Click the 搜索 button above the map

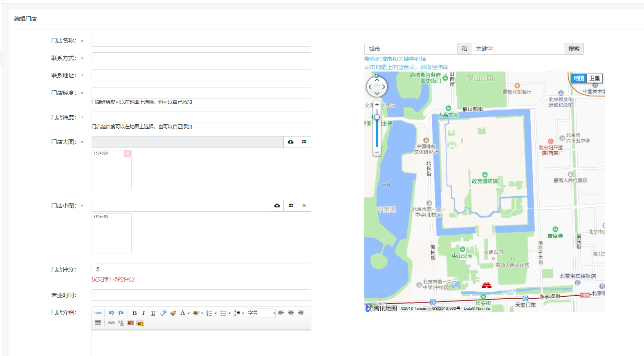[x=574, y=49]
